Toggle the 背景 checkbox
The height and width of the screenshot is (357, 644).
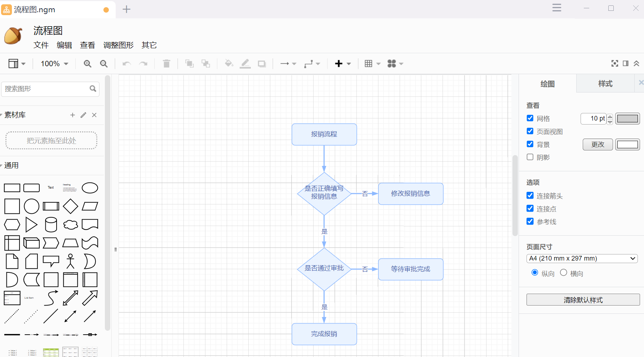point(530,144)
